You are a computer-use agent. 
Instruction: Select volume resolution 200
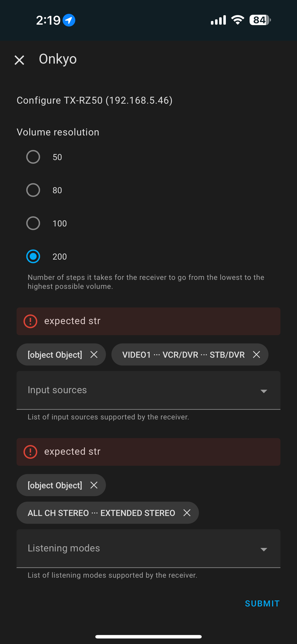pyautogui.click(x=33, y=257)
